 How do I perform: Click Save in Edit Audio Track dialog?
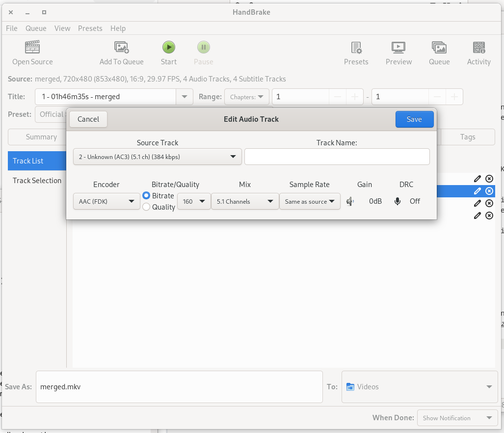click(x=414, y=119)
